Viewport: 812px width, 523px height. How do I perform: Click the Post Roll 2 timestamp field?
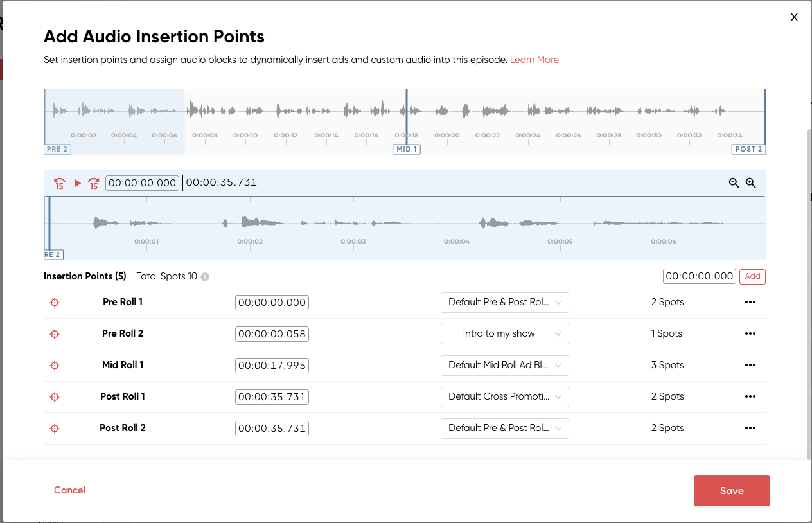(272, 429)
